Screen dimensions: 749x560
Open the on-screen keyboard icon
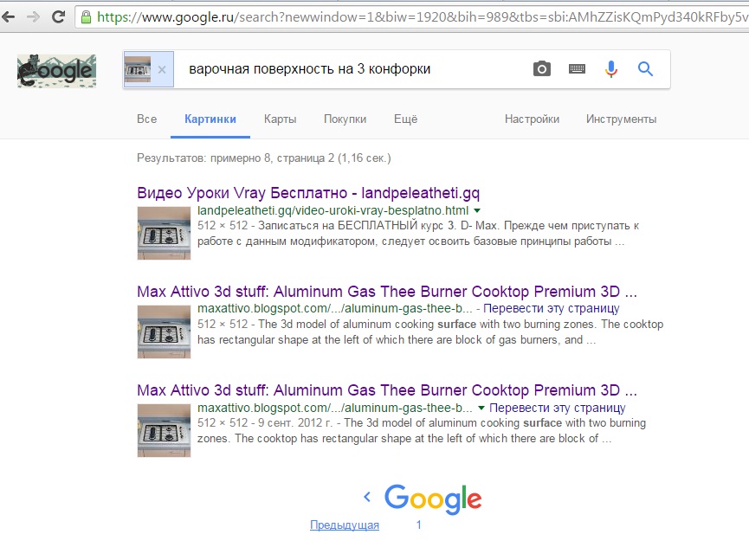577,69
